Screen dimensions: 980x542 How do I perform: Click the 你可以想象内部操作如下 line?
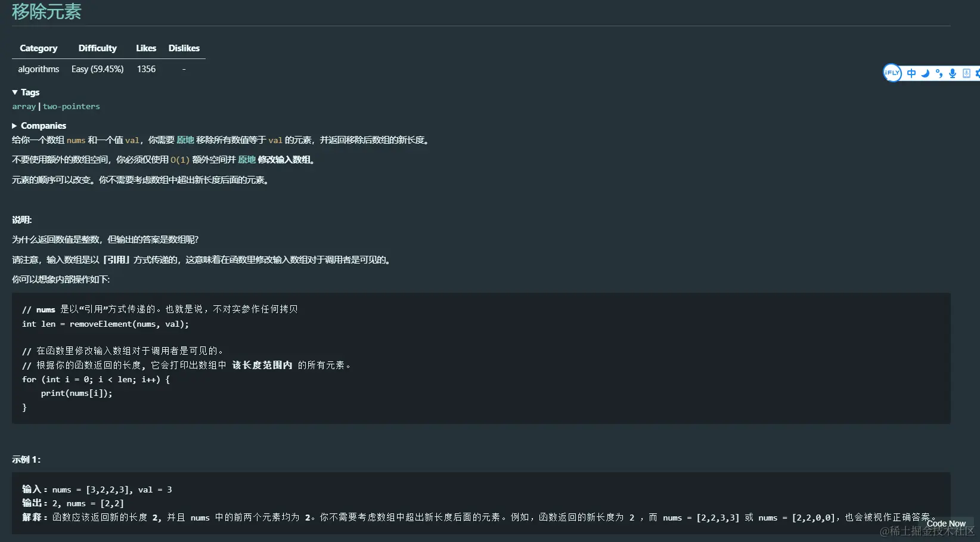(61, 280)
